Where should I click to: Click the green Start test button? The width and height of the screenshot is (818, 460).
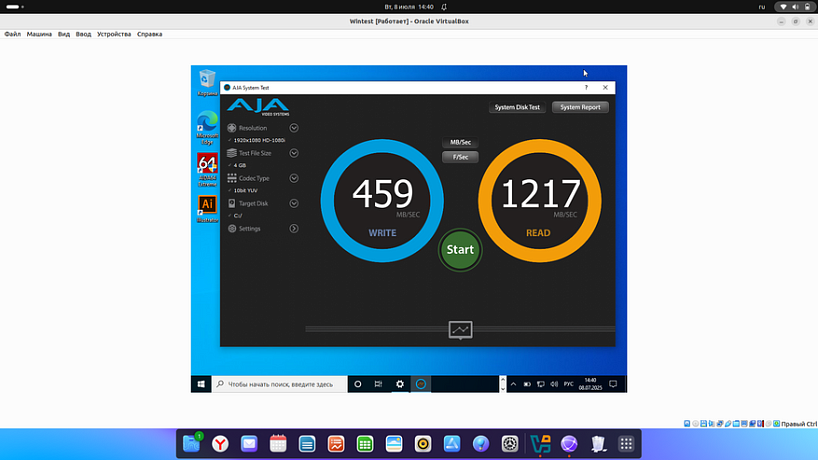[460, 249]
